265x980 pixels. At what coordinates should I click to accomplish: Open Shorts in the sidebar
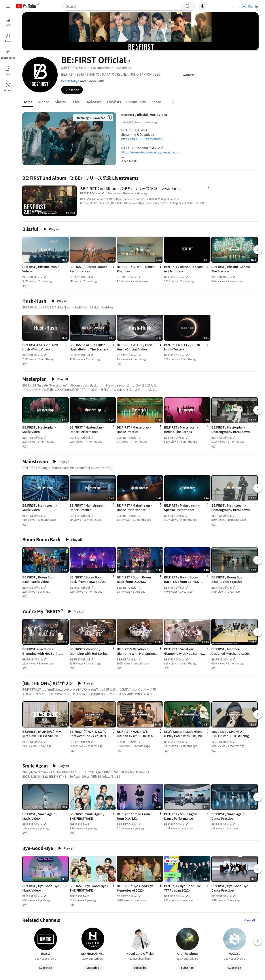(8, 38)
